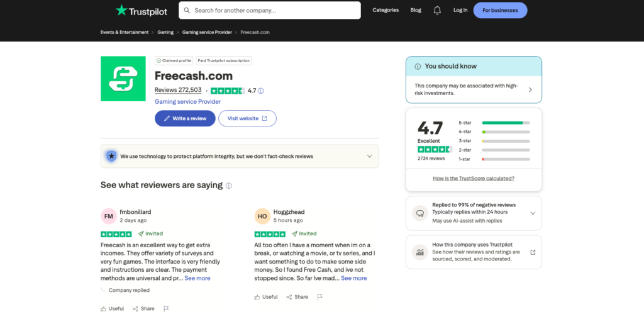Click the Paid Trustpilot subscription badge
The height and width of the screenshot is (324, 644).
tap(224, 61)
